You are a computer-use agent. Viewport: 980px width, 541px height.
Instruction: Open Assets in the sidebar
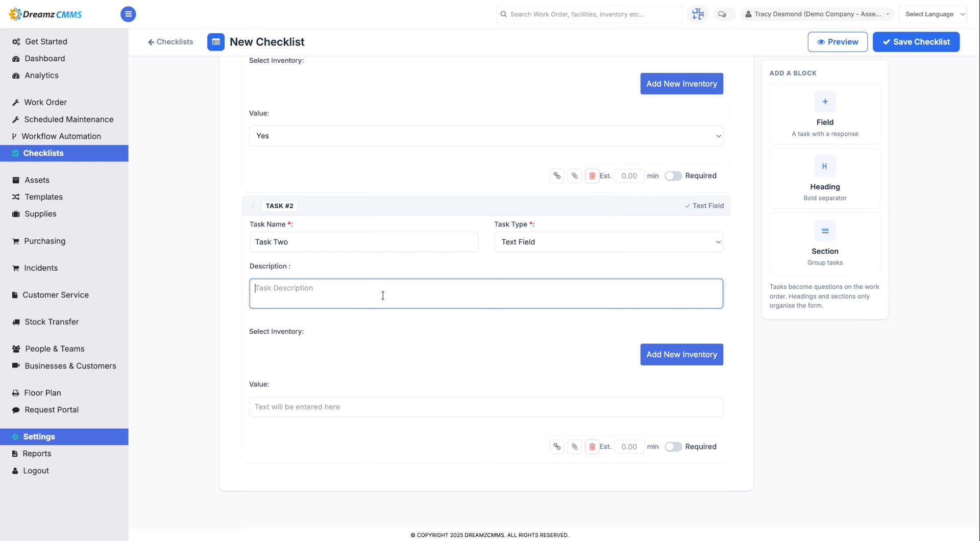(37, 180)
